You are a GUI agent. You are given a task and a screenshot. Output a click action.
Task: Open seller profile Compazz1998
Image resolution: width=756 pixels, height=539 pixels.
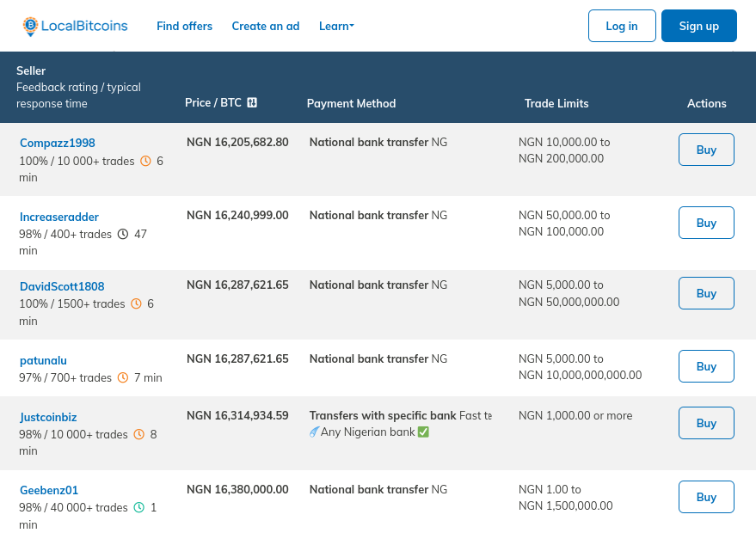tap(58, 143)
